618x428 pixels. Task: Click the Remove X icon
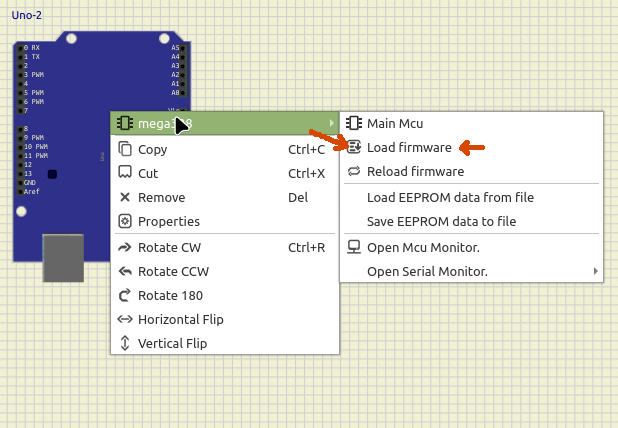tap(125, 197)
